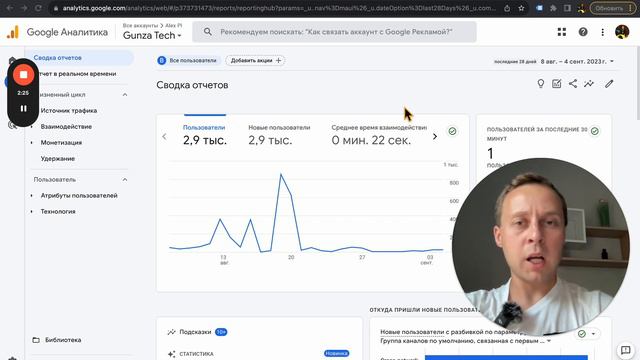This screenshot has height=360, width=640.
Task: Share this report
Action: click(573, 84)
